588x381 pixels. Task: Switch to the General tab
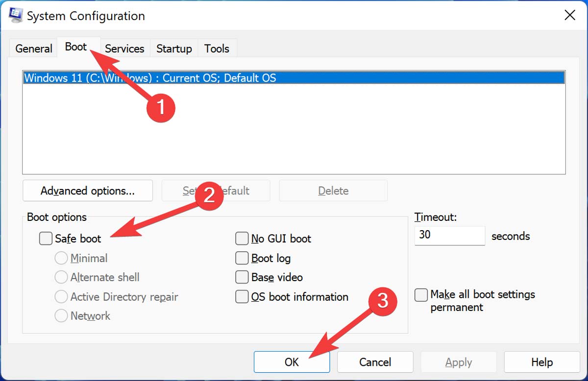[33, 48]
